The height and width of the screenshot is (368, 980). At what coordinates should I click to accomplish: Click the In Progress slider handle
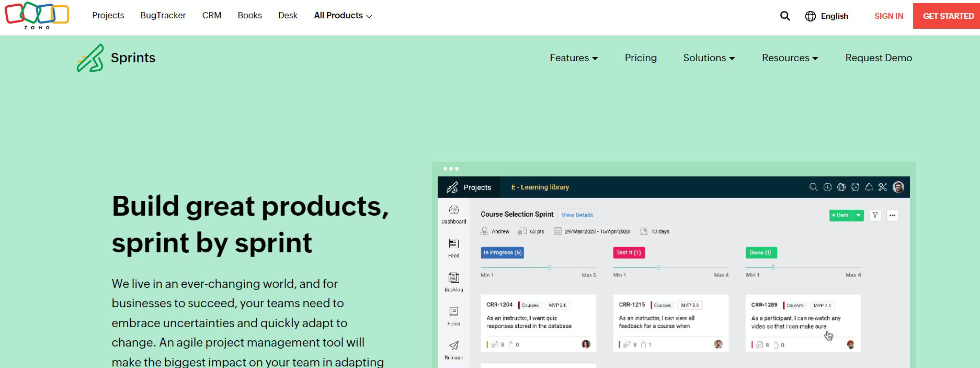pos(549,267)
